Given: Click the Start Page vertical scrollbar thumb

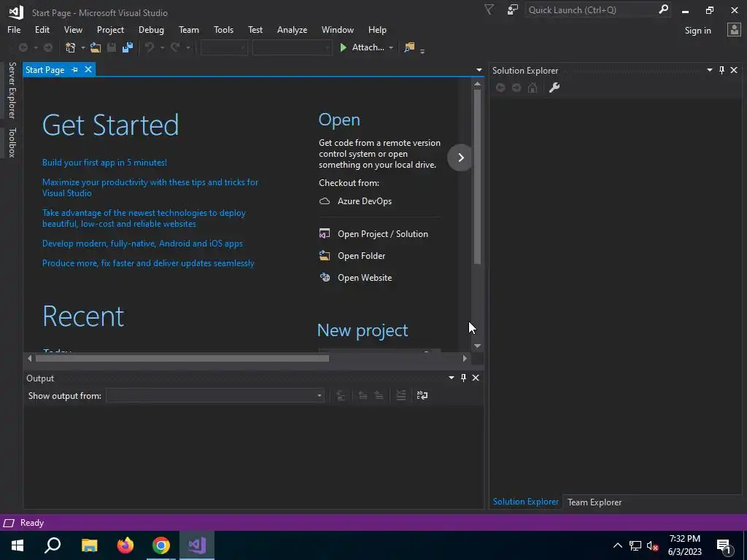Looking at the screenshot, I should click(477, 176).
